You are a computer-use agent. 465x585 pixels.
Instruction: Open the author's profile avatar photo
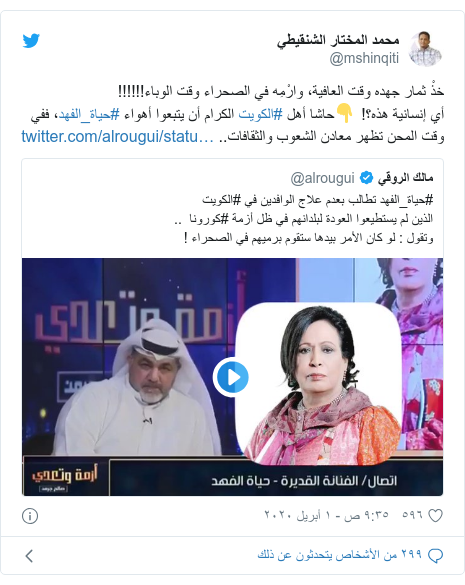click(425, 49)
